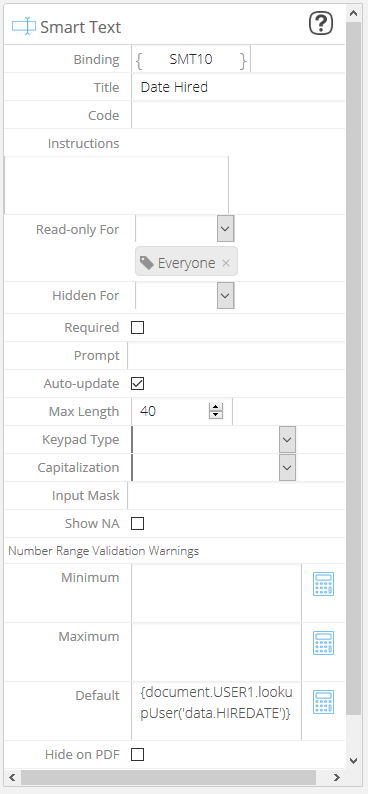Click the Everyone tag icon
This screenshot has height=794, width=368.
click(x=147, y=263)
